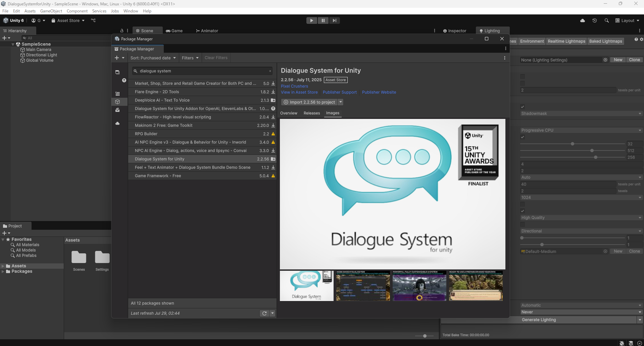Click the Play button in the toolbar
Viewport: 644px width, 346px height.
pyautogui.click(x=311, y=20)
